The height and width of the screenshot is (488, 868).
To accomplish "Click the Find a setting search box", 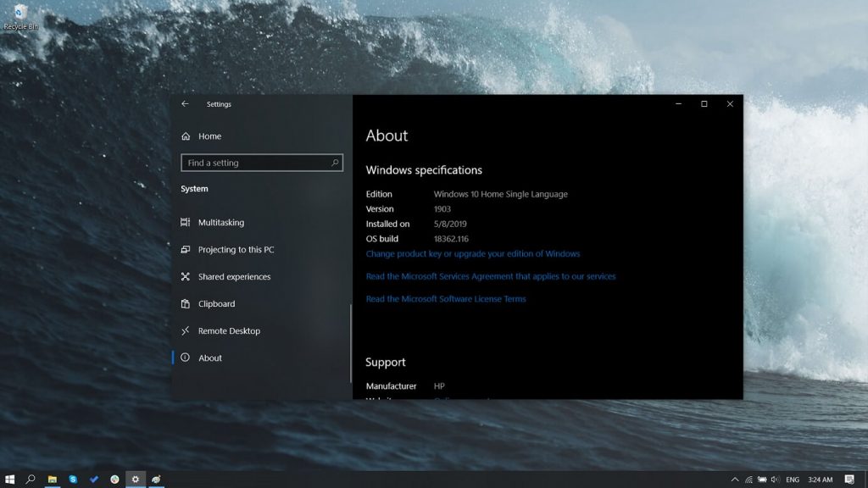I will [x=262, y=163].
